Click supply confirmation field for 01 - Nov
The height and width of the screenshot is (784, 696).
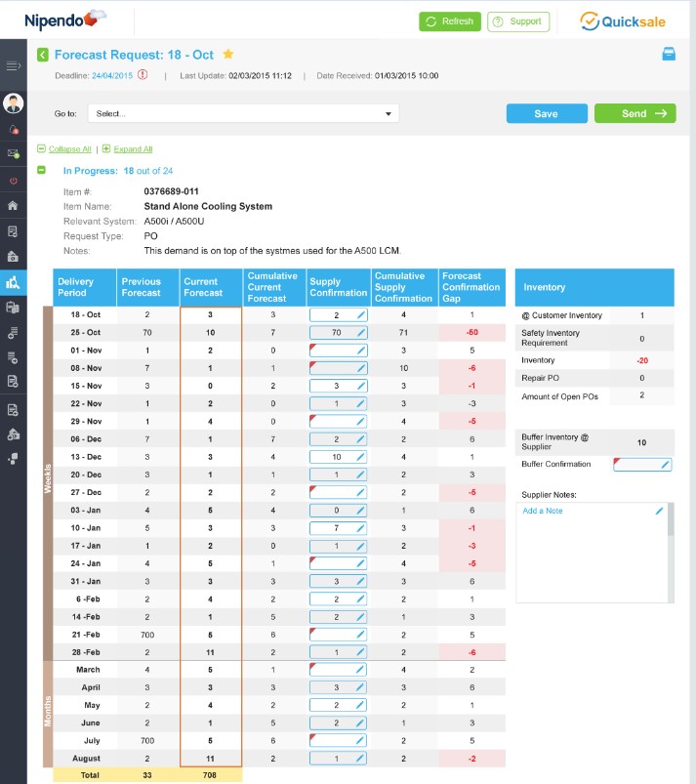click(338, 351)
